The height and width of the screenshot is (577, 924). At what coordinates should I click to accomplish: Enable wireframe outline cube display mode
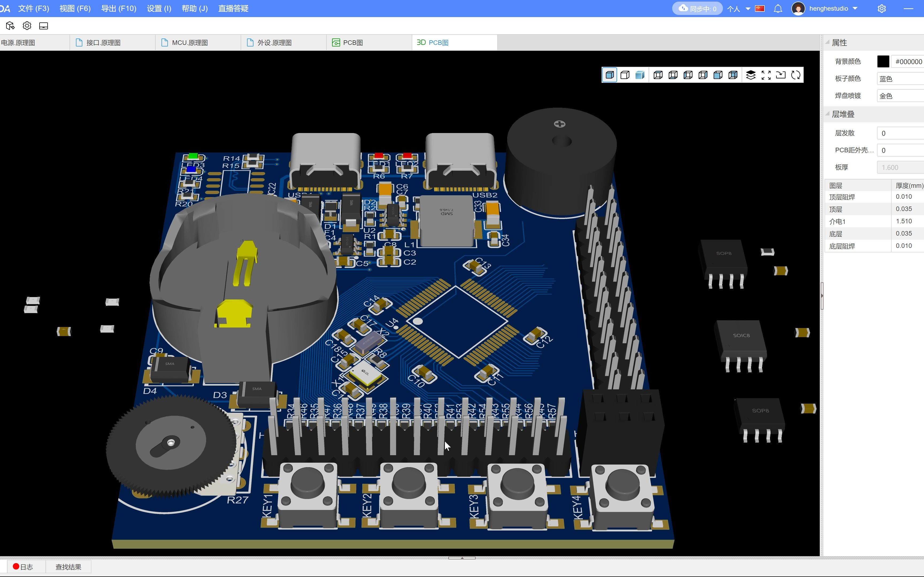[625, 75]
